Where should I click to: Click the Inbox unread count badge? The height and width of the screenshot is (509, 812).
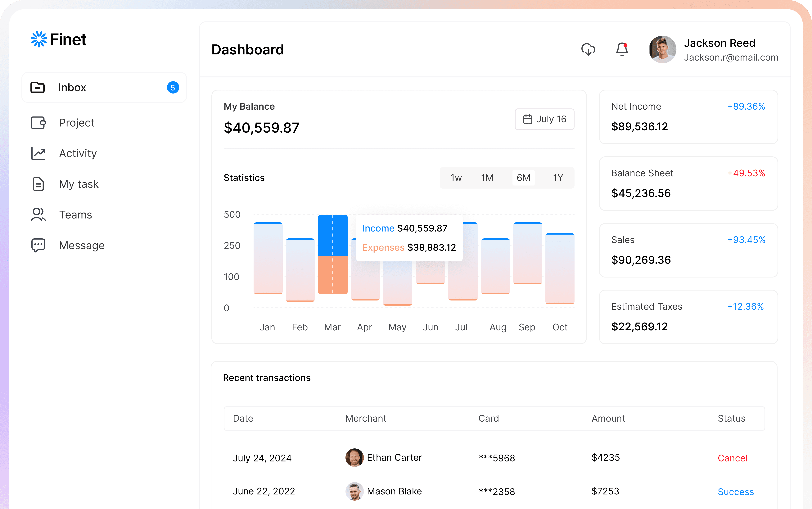(173, 88)
